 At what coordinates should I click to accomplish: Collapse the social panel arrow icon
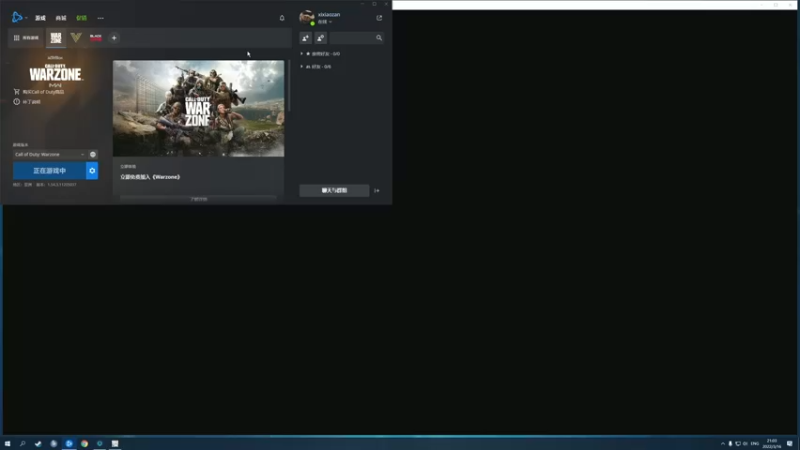click(377, 190)
